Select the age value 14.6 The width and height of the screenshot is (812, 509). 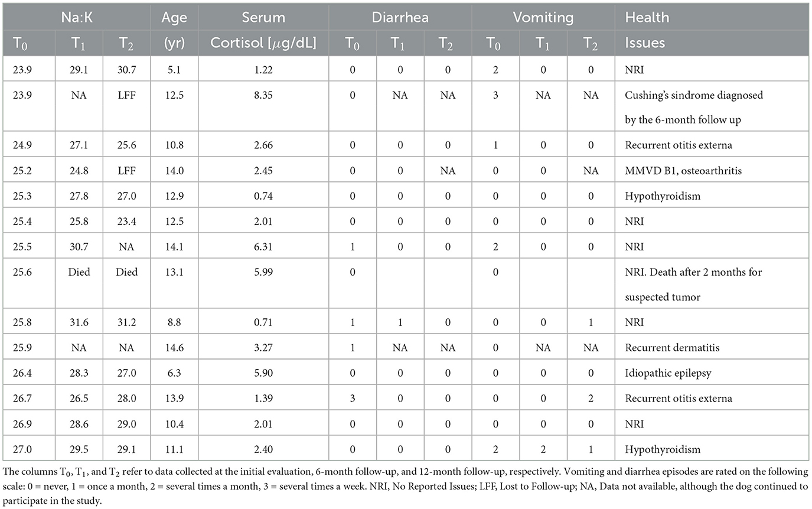click(x=174, y=348)
